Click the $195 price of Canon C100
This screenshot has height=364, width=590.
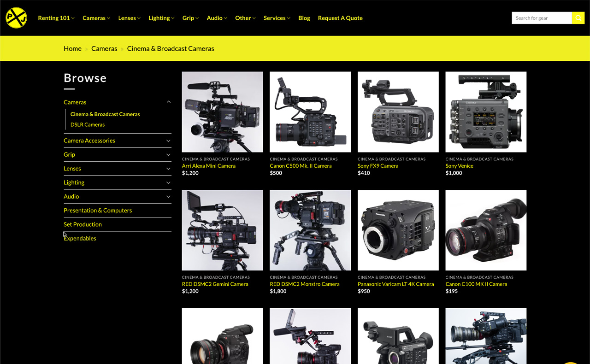point(452,291)
